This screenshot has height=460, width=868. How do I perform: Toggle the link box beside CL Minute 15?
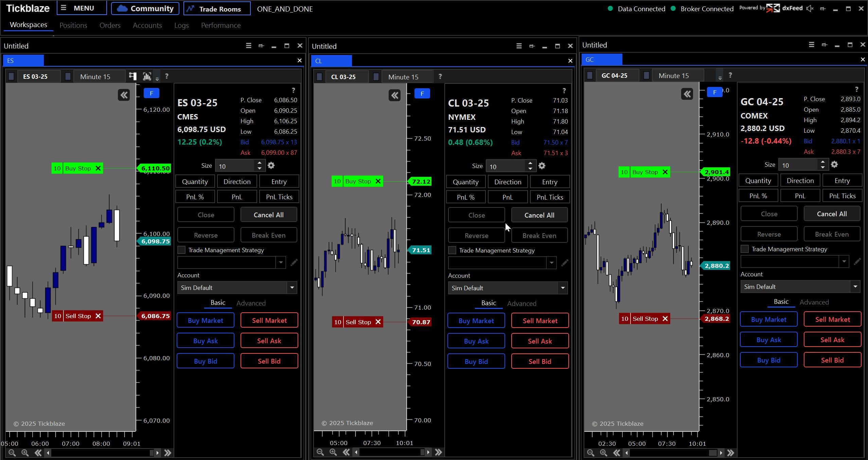376,77
